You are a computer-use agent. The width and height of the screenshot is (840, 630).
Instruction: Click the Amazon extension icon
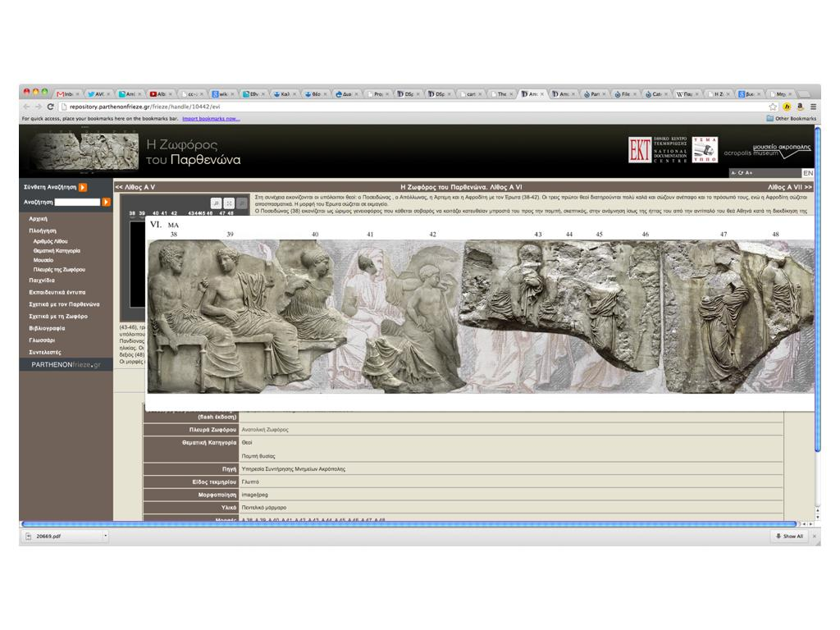coord(801,107)
